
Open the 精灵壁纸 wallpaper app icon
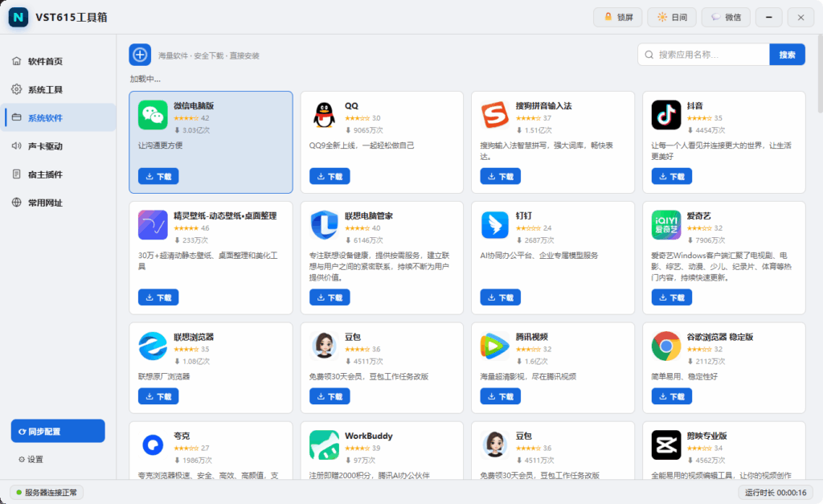153,225
